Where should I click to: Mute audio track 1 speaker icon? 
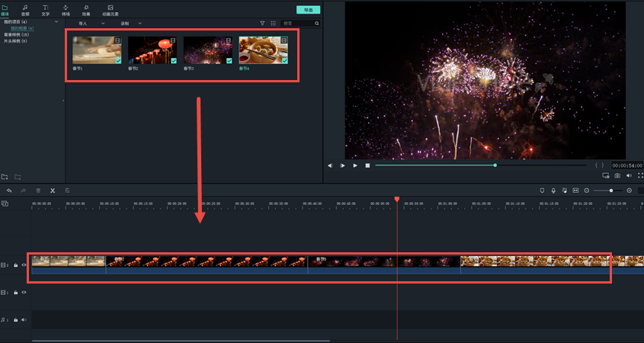tap(24, 320)
